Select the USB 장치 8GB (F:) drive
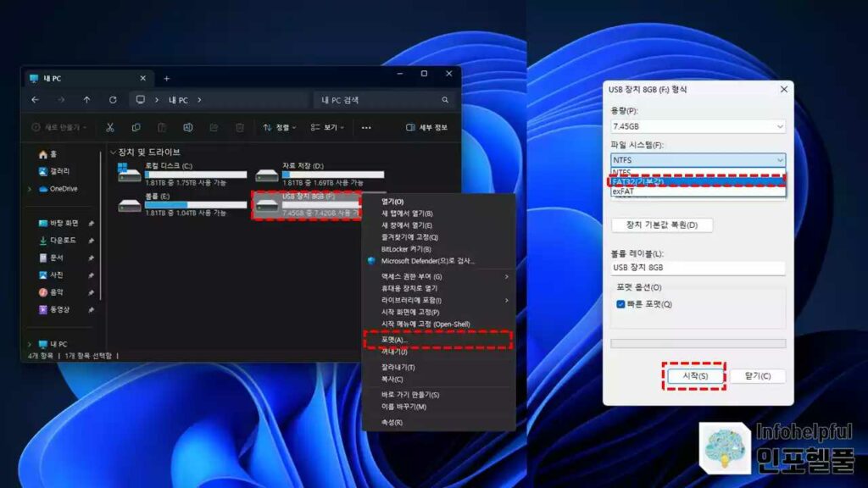868x488 pixels. coord(307,205)
